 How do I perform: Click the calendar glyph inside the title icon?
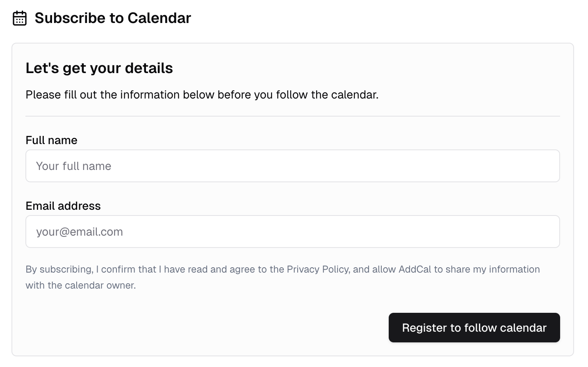[19, 19]
